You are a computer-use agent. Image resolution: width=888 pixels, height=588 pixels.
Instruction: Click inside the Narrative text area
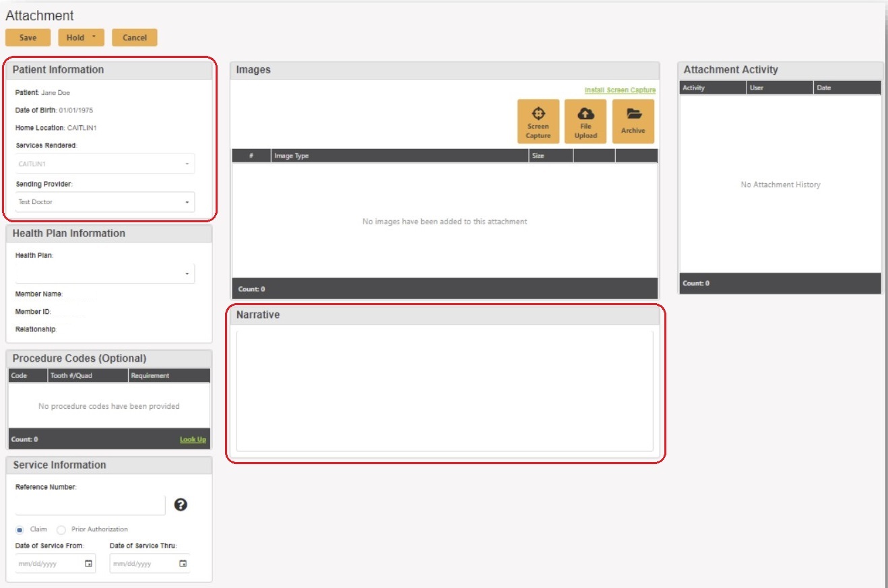tap(445, 391)
